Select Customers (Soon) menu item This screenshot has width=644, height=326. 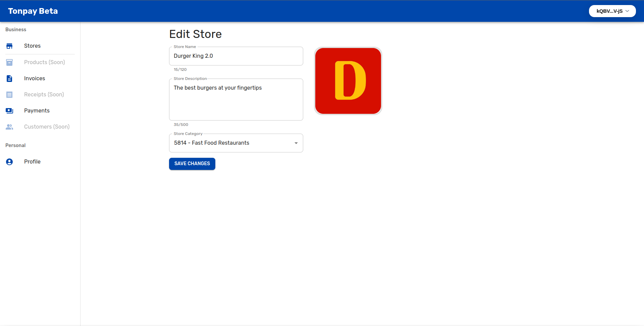[40, 127]
